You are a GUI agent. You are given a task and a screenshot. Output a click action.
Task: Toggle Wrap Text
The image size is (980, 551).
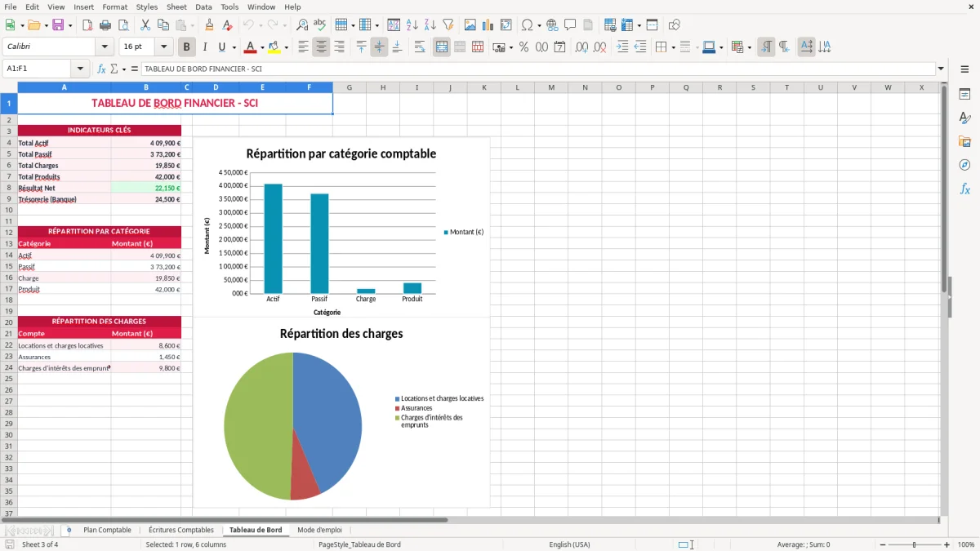(419, 47)
